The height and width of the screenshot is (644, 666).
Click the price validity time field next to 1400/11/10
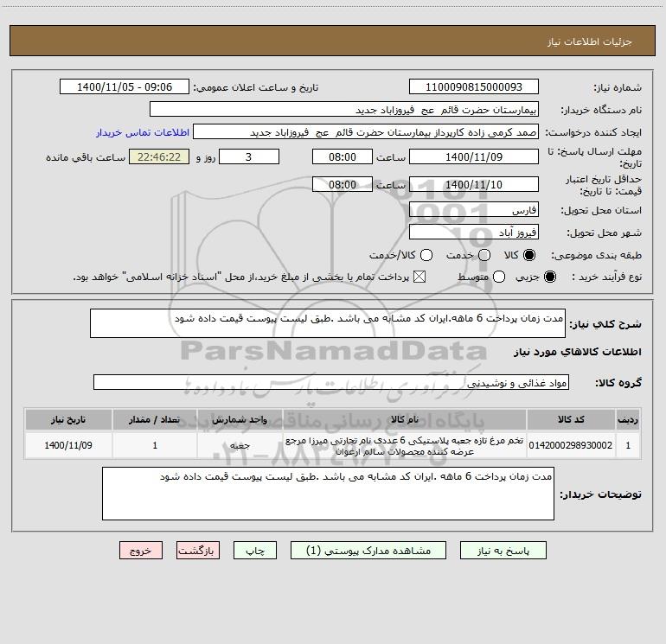click(x=343, y=184)
